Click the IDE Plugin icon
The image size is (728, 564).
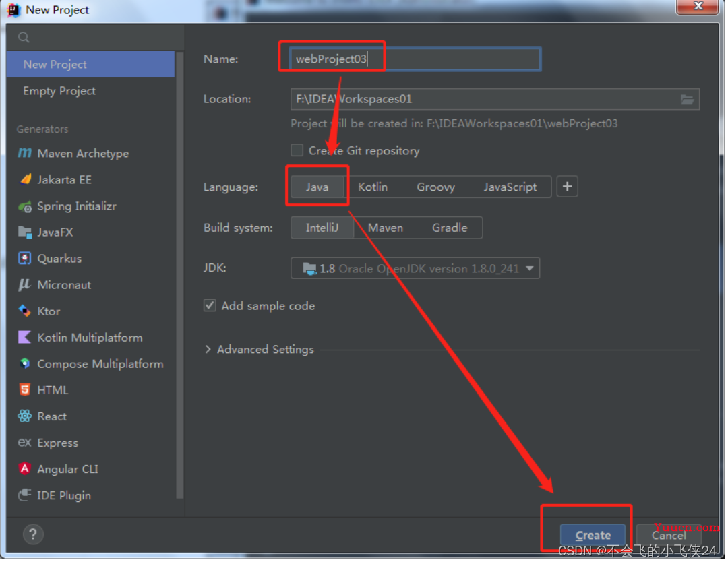coord(25,495)
